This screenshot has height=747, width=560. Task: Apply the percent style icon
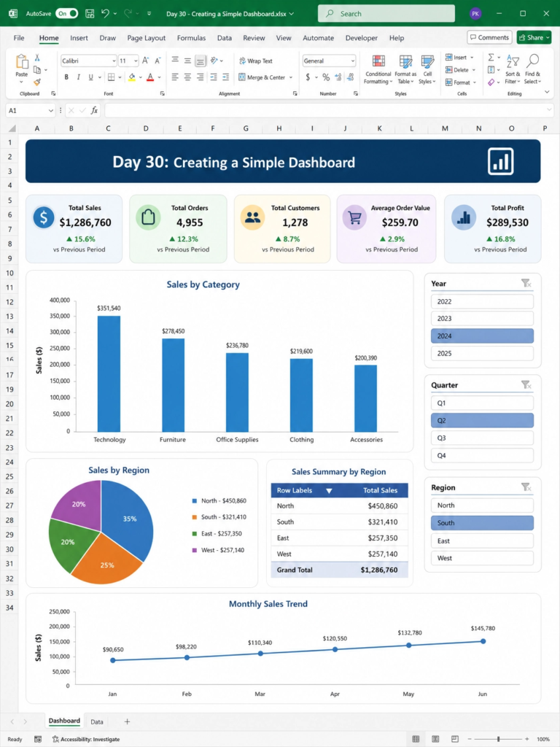click(x=326, y=77)
